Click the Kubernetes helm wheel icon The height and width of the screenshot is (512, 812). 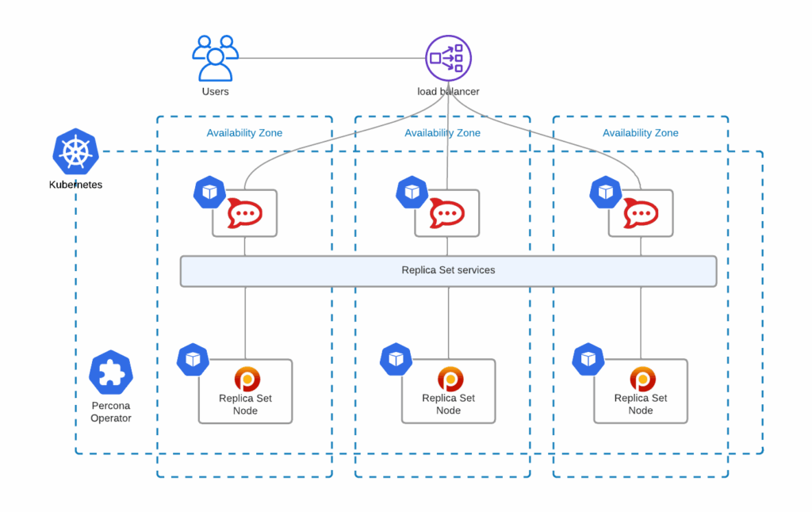pos(75,151)
